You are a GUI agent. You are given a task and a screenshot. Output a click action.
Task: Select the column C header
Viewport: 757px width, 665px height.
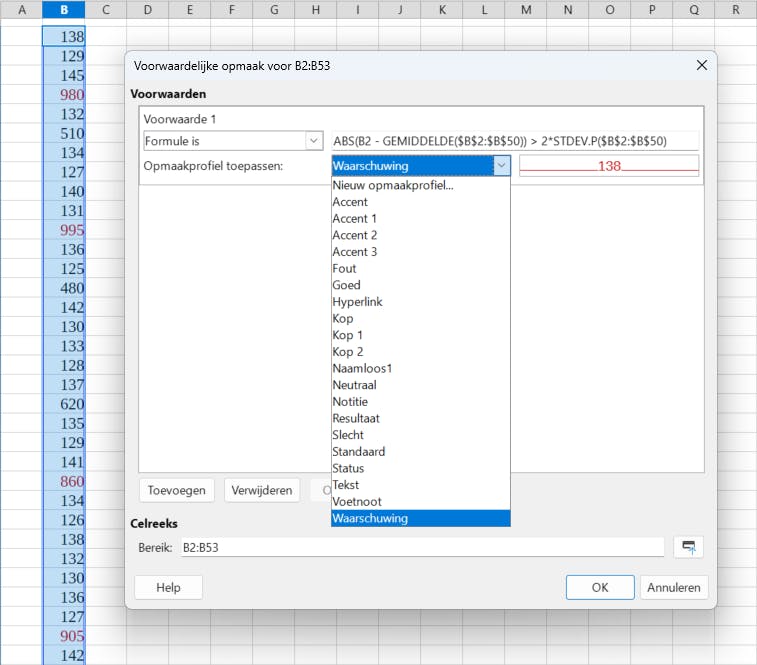pos(106,10)
